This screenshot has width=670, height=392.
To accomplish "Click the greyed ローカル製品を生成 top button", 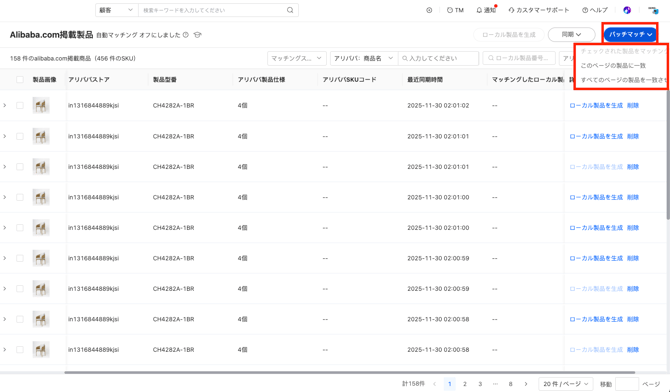I will [x=509, y=35].
